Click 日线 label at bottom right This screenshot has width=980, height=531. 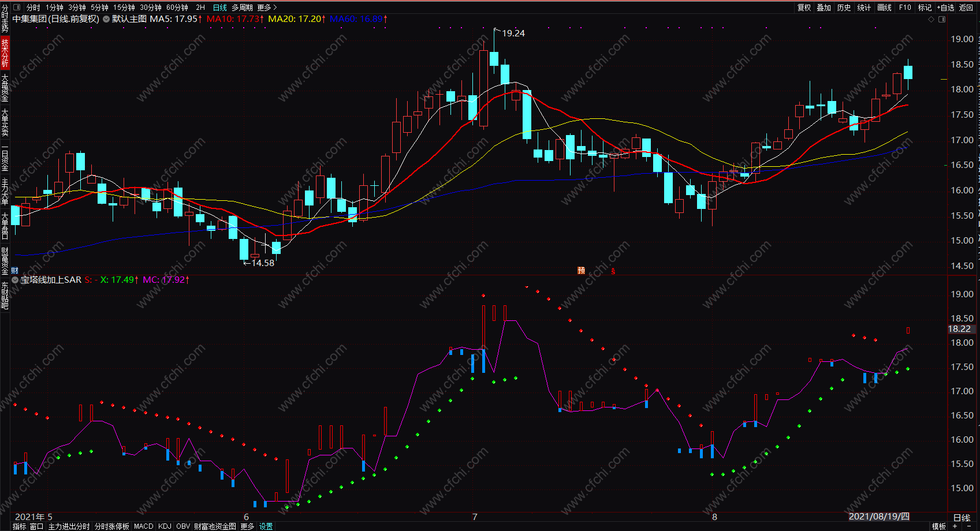coord(962,517)
